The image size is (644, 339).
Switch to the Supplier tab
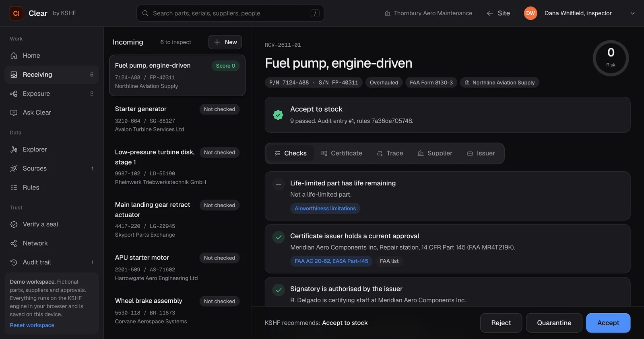[x=435, y=153]
